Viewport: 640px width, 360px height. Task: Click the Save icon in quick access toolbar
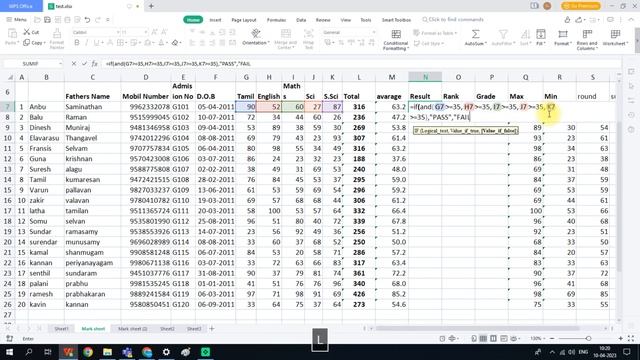click(47, 20)
